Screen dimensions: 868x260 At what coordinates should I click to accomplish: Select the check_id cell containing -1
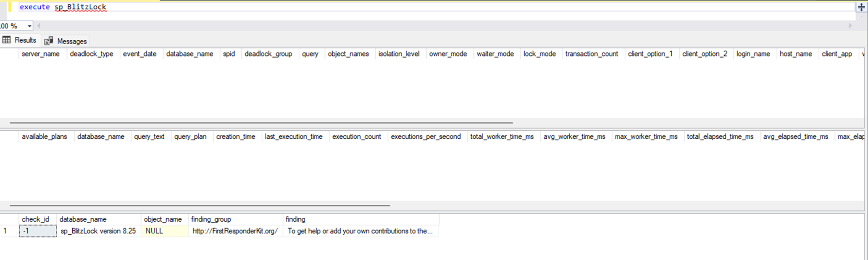click(38, 231)
